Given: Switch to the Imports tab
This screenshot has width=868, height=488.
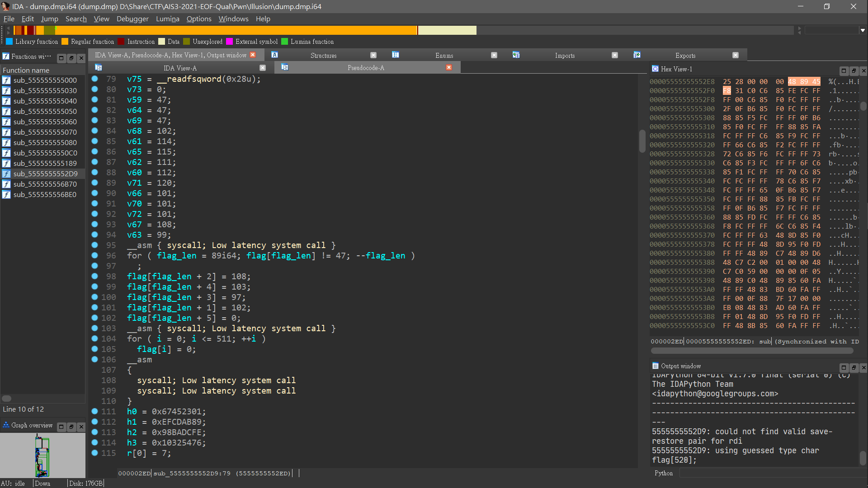Looking at the screenshot, I should pyautogui.click(x=565, y=56).
